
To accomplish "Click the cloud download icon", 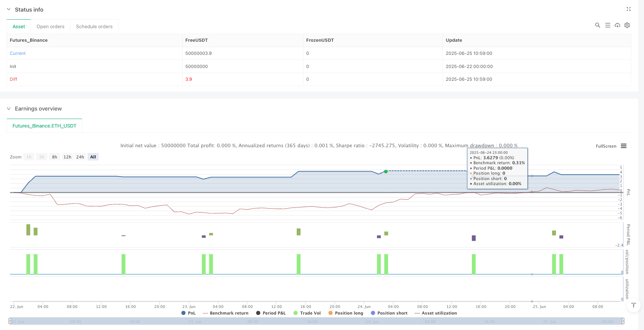I will (x=617, y=25).
